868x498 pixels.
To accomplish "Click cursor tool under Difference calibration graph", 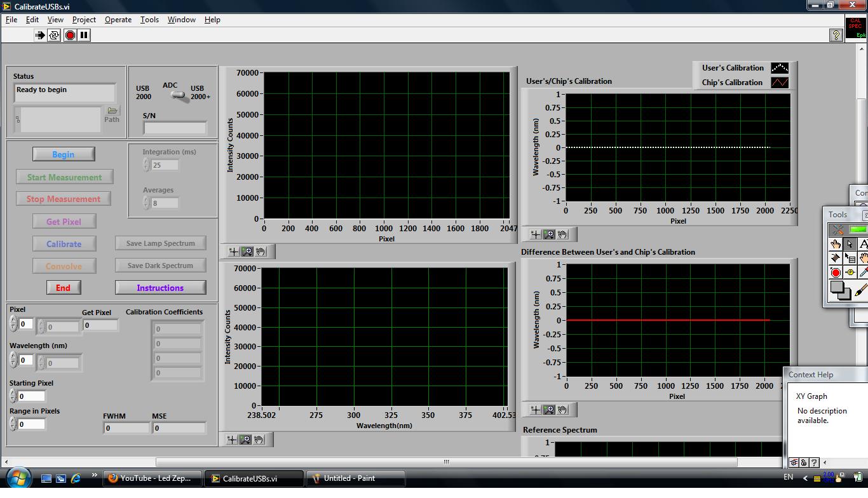I will click(x=536, y=410).
